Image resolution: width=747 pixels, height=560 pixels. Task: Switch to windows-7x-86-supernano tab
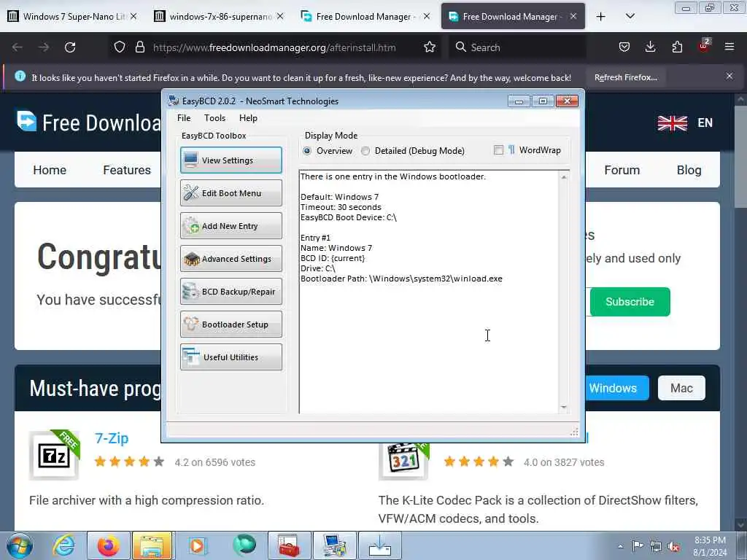tap(219, 16)
